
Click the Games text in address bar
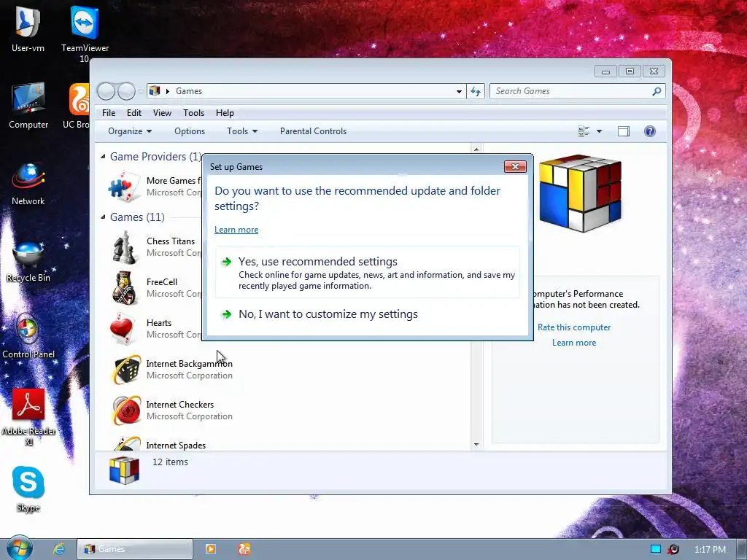click(x=189, y=91)
